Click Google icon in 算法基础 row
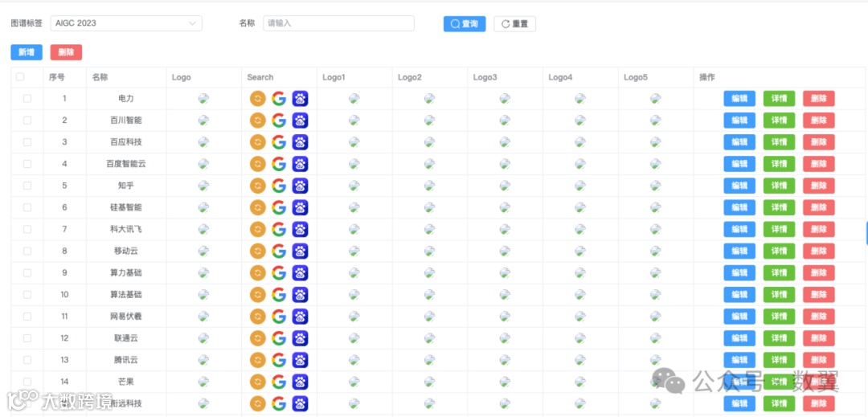The height and width of the screenshot is (417, 868). (x=279, y=295)
